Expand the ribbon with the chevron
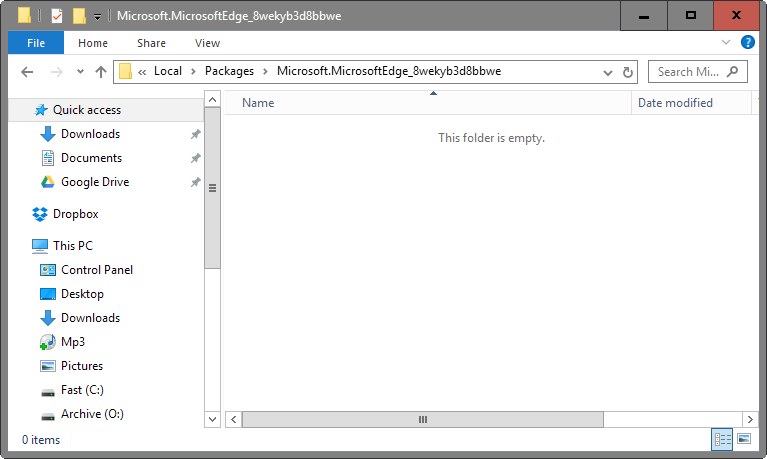The height and width of the screenshot is (459, 767). point(726,43)
